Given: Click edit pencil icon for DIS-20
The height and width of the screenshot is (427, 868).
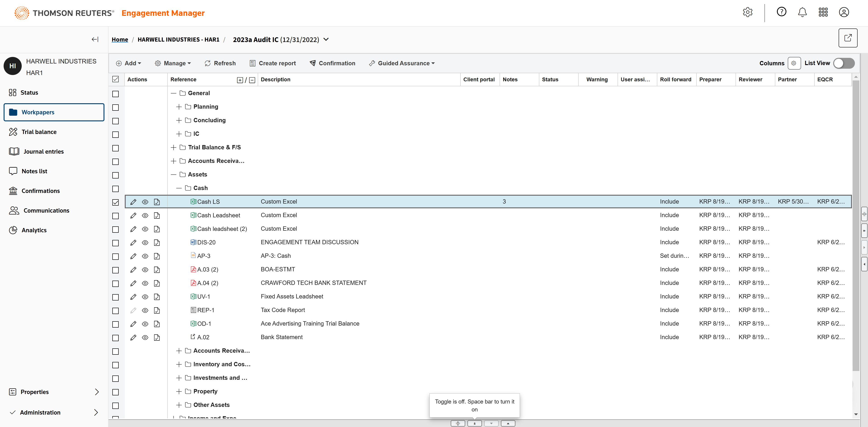Looking at the screenshot, I should [133, 242].
